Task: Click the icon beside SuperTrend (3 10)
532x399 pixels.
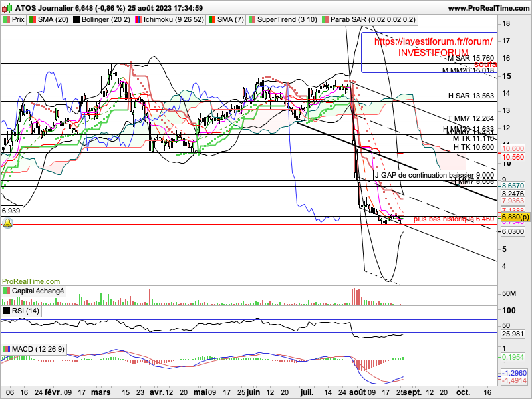Action: [x=252, y=20]
